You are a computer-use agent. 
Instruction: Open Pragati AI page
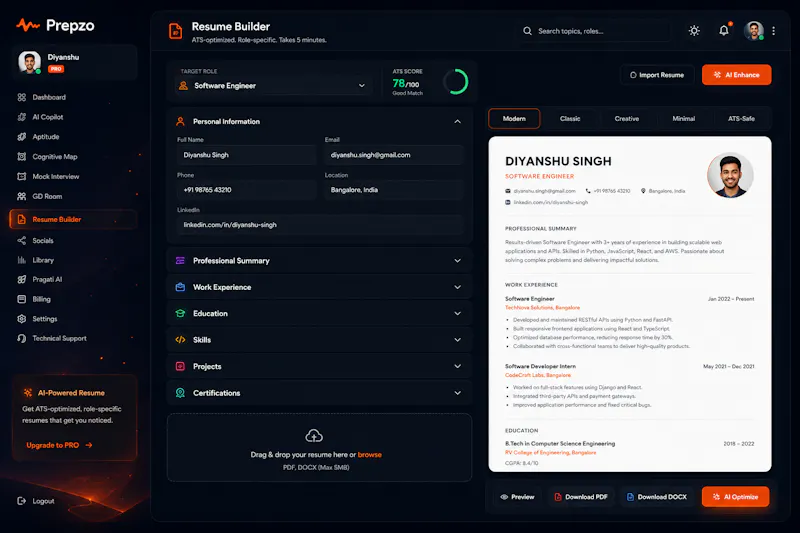[x=40, y=280]
